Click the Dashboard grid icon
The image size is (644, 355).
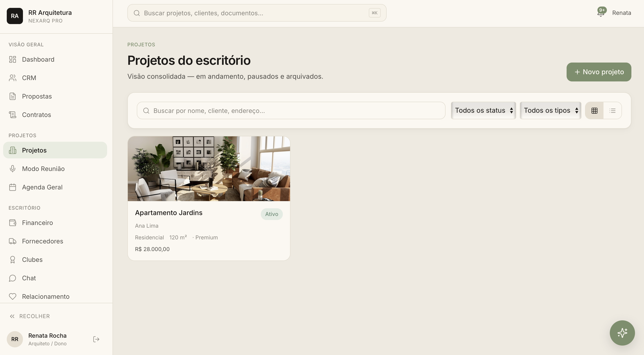[13, 59]
